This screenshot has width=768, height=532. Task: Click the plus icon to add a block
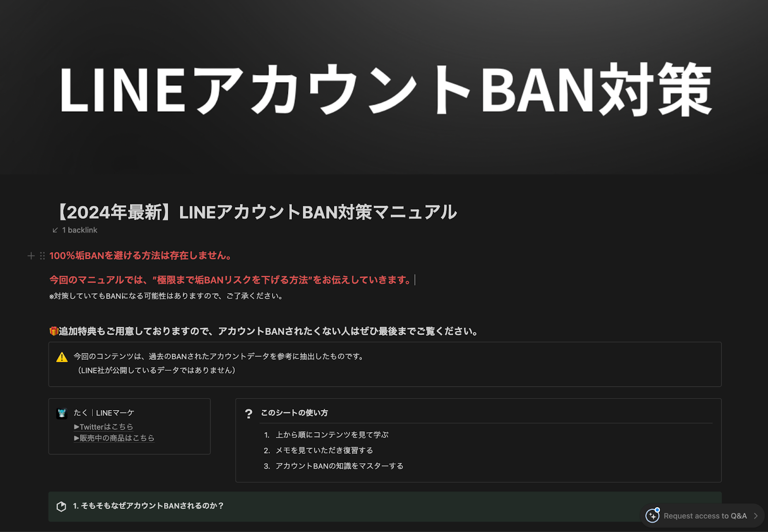tap(31, 256)
